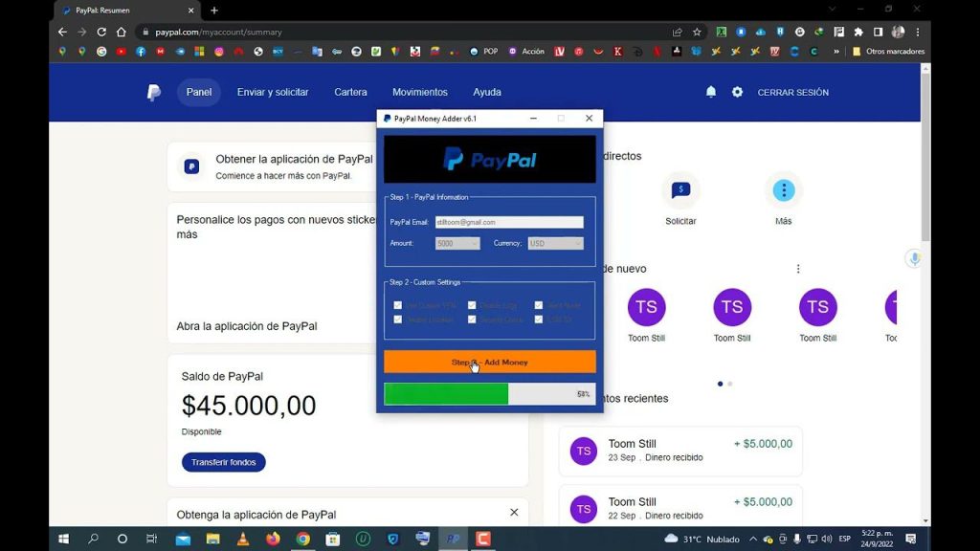Click the PayPal logo in header
980x551 pixels.
point(153,93)
